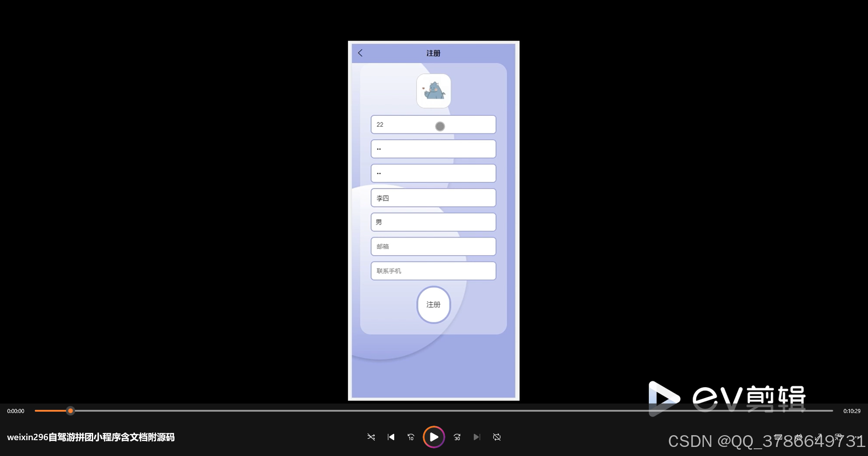Screen dimensions: 868x456
Task: Click the 邮箱 email input
Action: click(x=434, y=247)
